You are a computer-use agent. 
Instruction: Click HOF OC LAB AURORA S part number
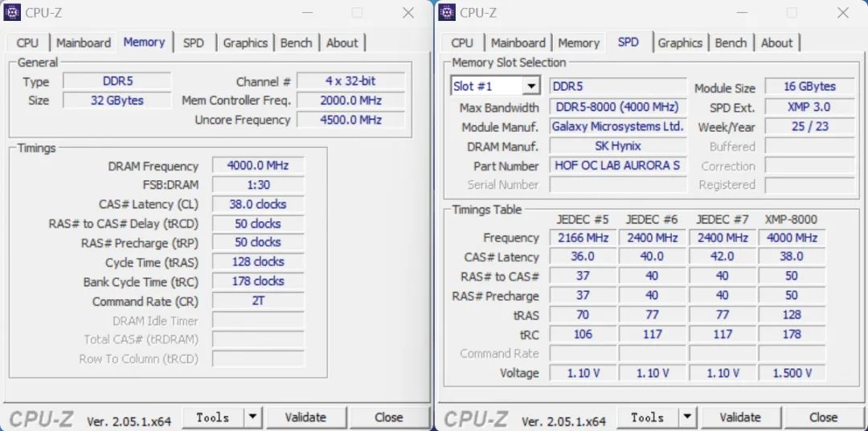pos(618,165)
